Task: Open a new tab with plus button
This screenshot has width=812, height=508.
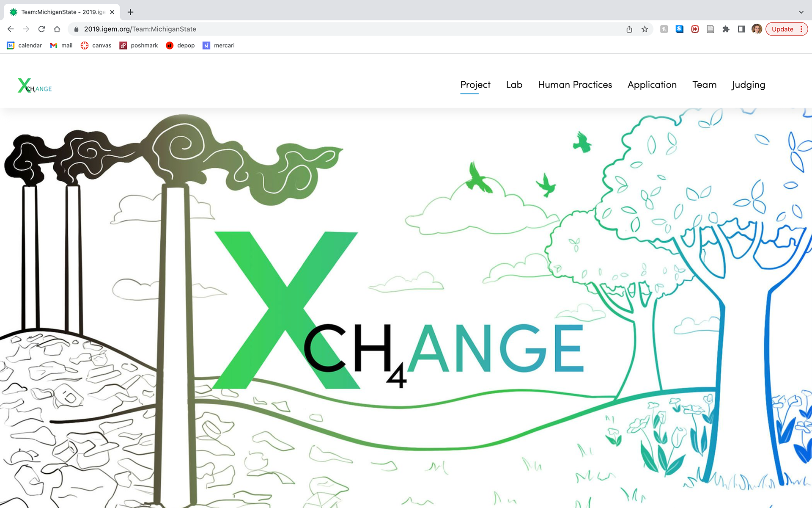Action: click(130, 12)
